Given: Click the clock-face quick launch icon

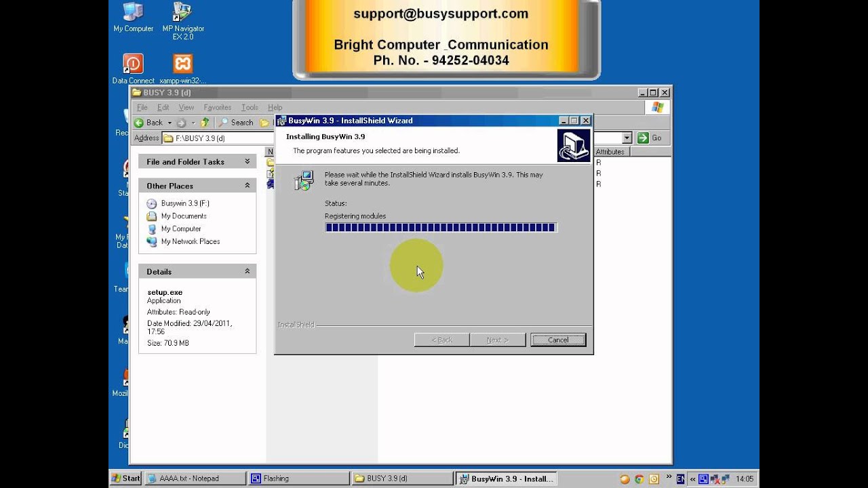Looking at the screenshot, I should pyautogui.click(x=654, y=479).
